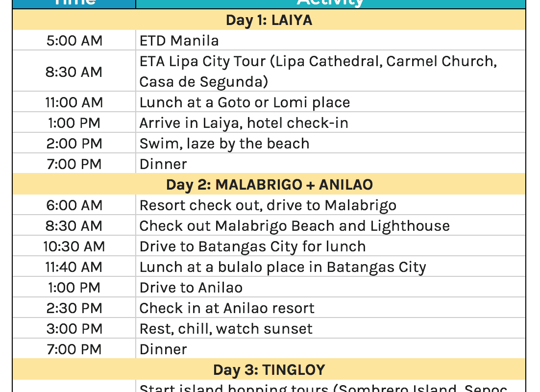The width and height of the screenshot is (540, 392).
Task: Select the 5:00 AM time cell
Action: [x=74, y=41]
